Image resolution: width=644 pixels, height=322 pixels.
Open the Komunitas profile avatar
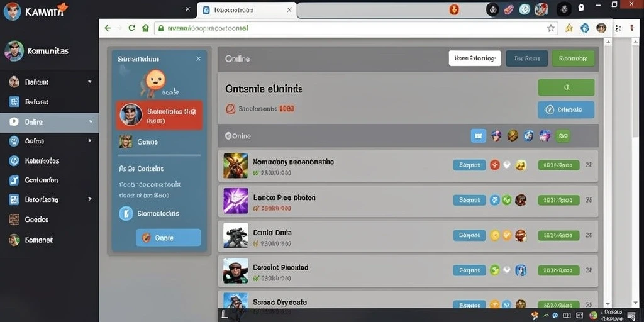click(14, 51)
